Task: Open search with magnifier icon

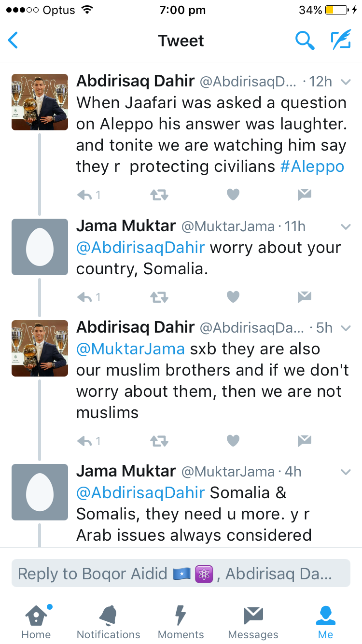Action: (x=305, y=41)
